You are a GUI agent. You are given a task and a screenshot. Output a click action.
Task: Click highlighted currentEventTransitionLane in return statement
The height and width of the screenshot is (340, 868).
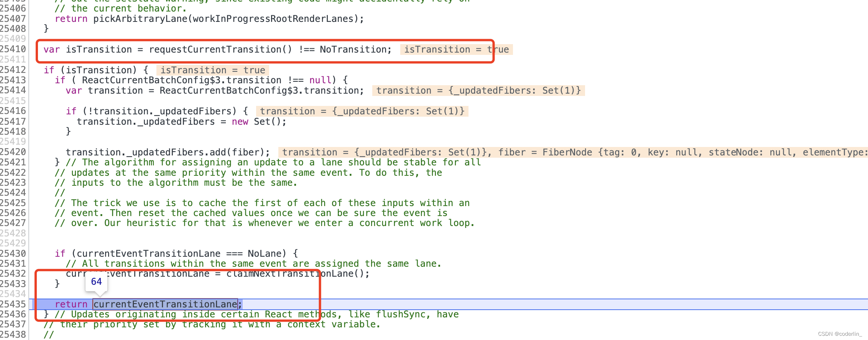[165, 304]
